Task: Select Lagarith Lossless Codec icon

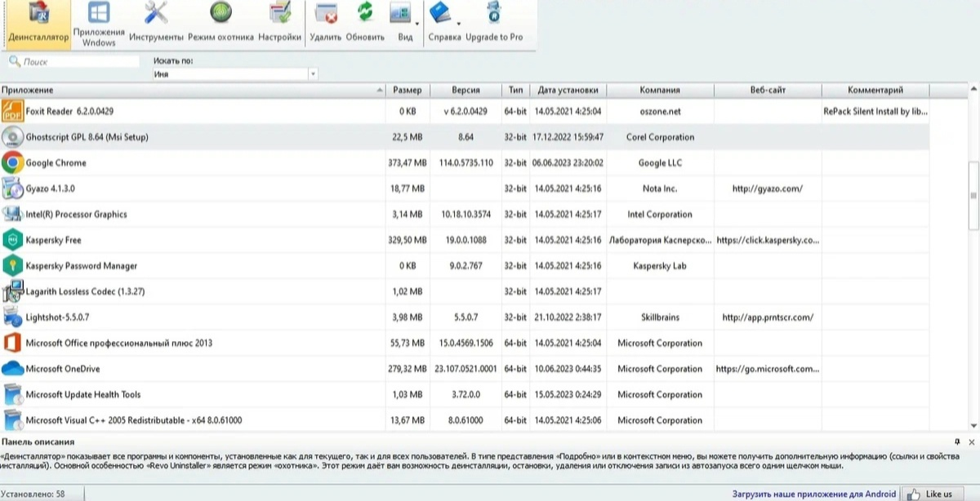Action: pos(12,291)
